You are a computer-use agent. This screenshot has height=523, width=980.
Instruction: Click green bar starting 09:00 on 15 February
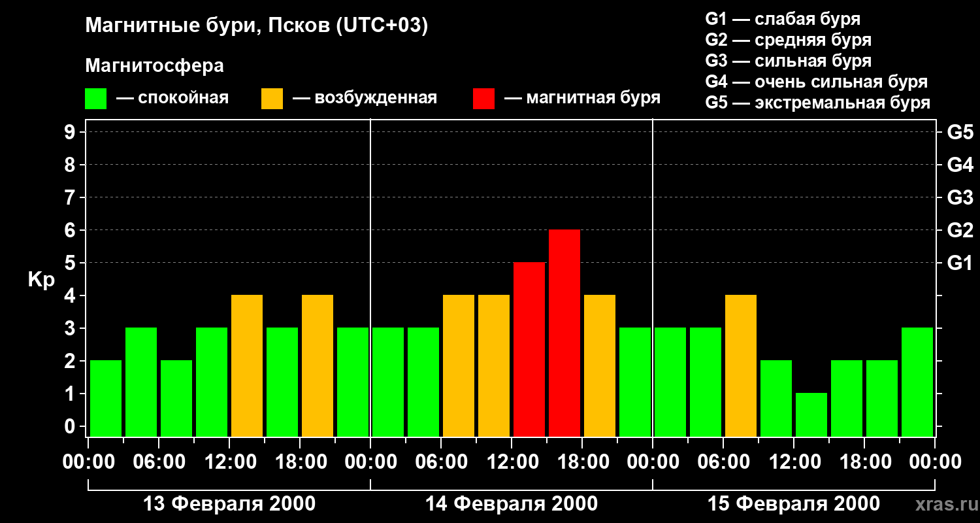(x=776, y=398)
